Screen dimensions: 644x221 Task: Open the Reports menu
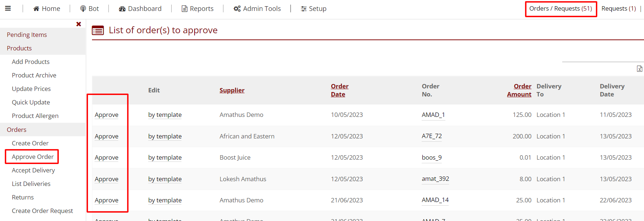click(198, 8)
